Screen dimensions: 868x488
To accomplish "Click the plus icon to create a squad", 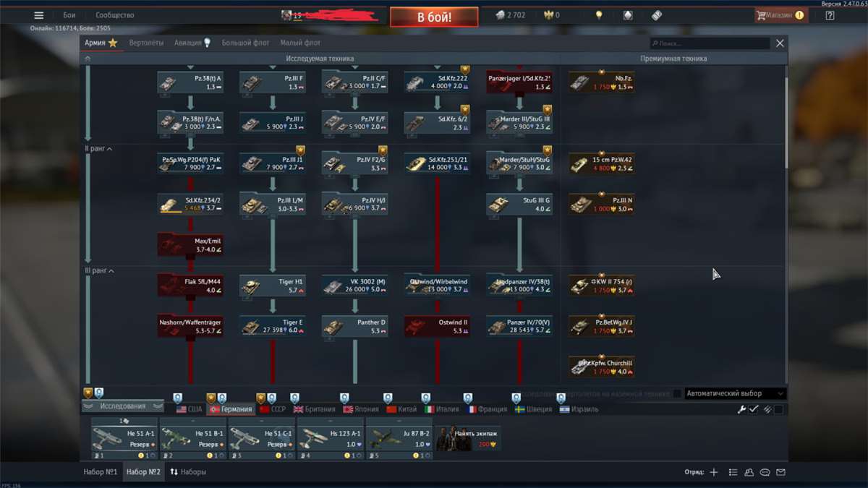I will coord(713,472).
